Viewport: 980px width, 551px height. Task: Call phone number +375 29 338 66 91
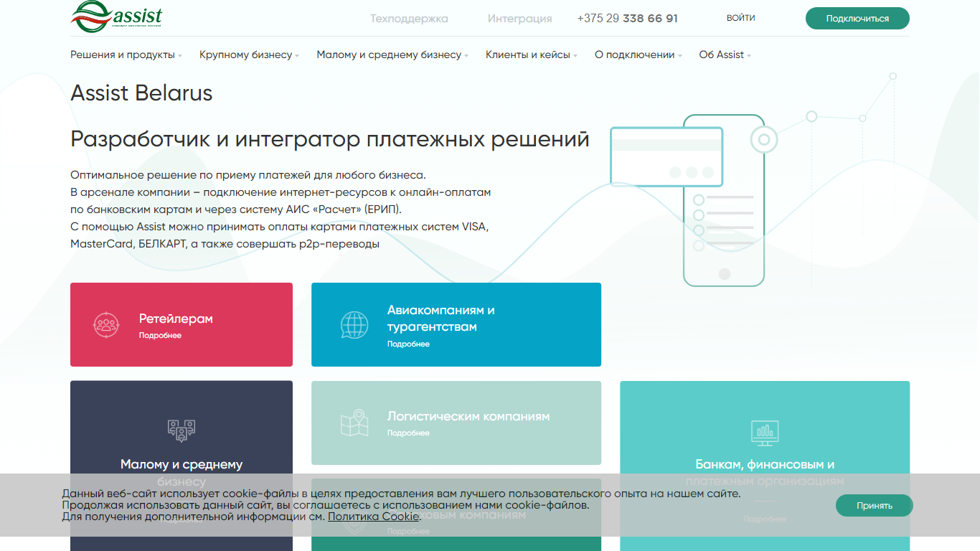pyautogui.click(x=627, y=19)
